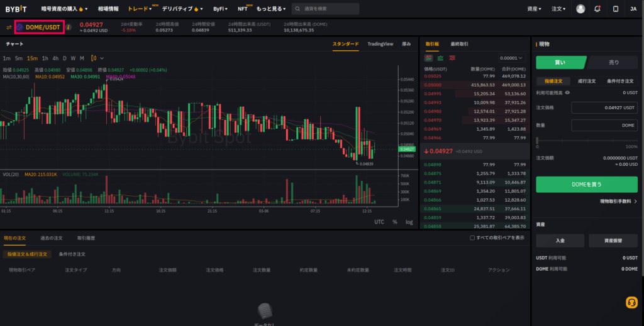
Task: Click sell order row at price 0.05000
Action: 475,85
